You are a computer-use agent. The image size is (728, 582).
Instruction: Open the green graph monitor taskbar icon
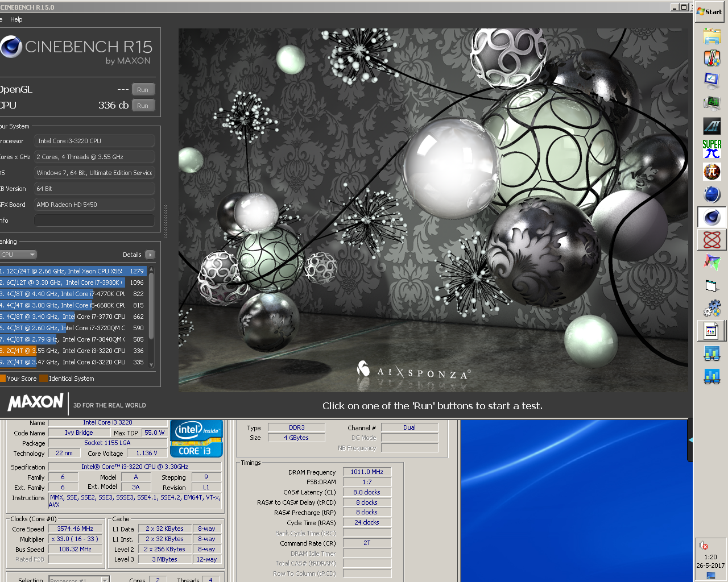coord(712,103)
